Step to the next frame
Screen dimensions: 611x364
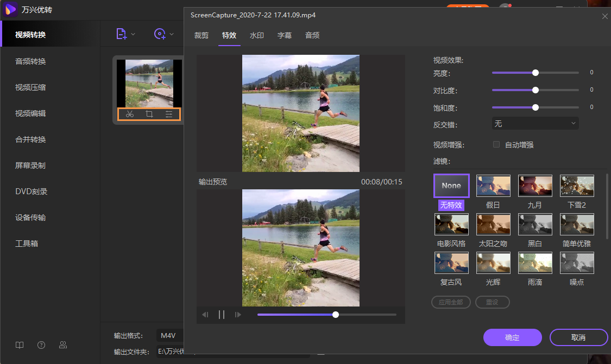point(238,315)
